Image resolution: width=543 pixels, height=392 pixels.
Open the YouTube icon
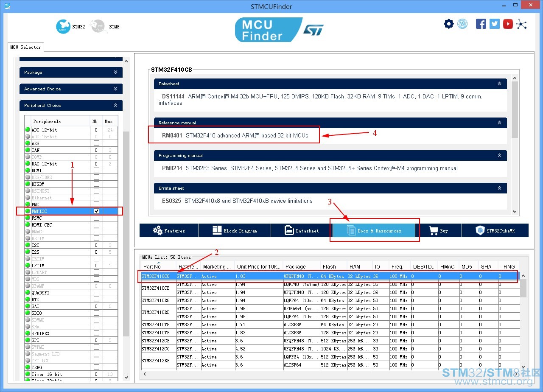508,24
